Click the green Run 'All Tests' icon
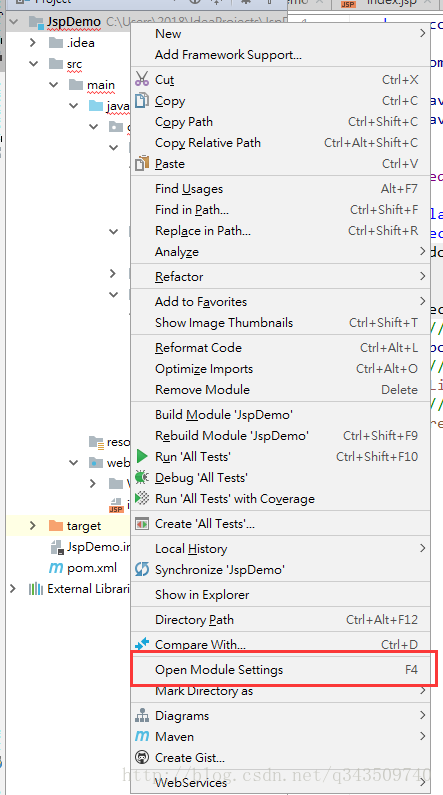This screenshot has width=443, height=795. pyautogui.click(x=142, y=456)
